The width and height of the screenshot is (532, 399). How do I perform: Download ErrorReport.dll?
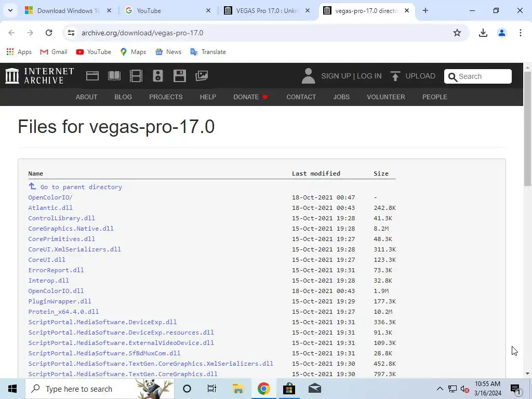click(x=56, y=270)
